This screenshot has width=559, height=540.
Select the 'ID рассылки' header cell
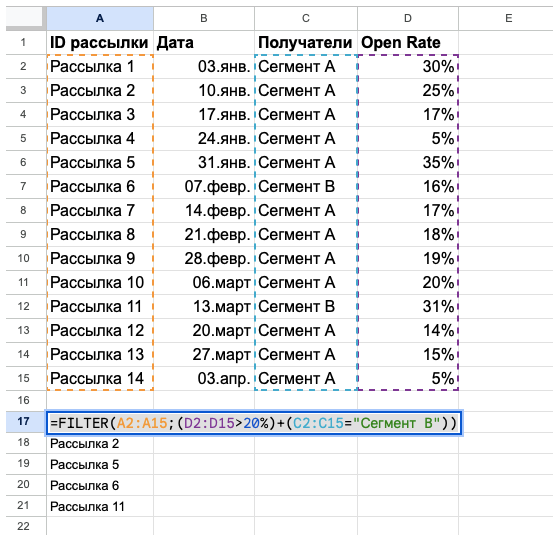coord(100,43)
